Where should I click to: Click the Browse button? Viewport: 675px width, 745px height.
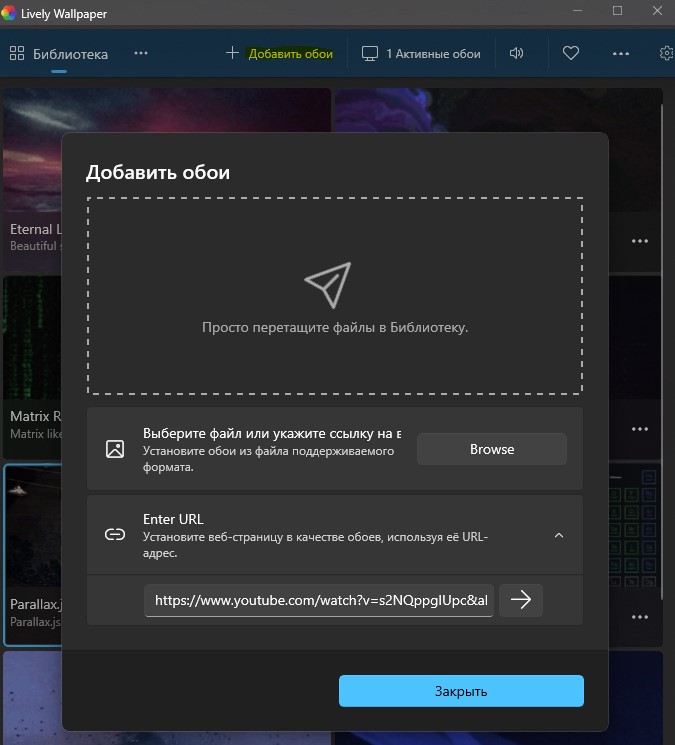492,449
